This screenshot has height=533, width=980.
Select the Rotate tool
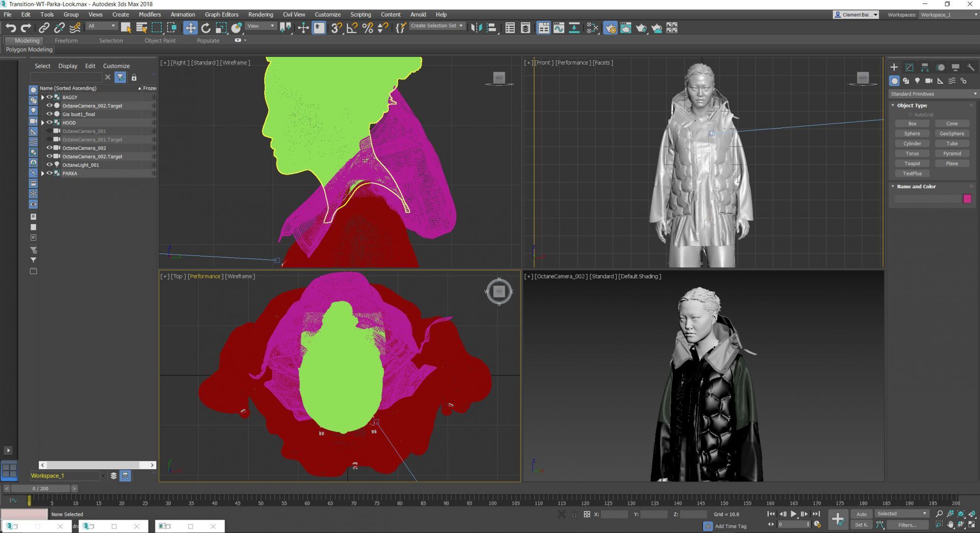[206, 28]
